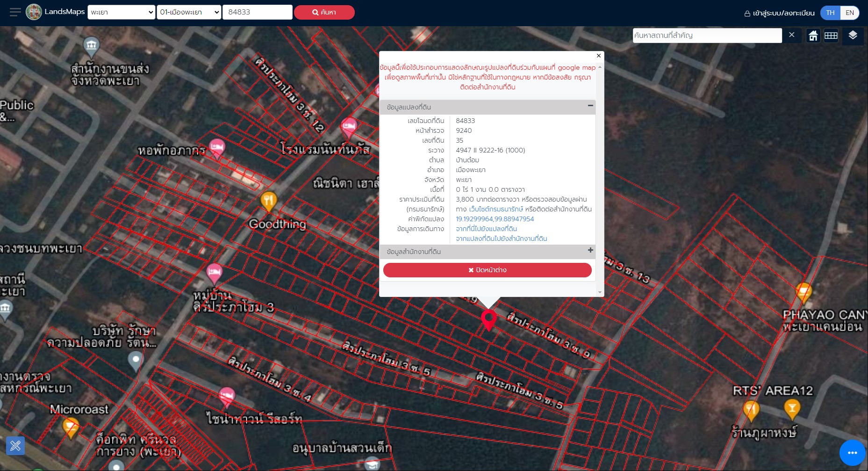
Task: Expand the ข้อมูลสำนักงานที่ดิน section
Action: coord(590,250)
